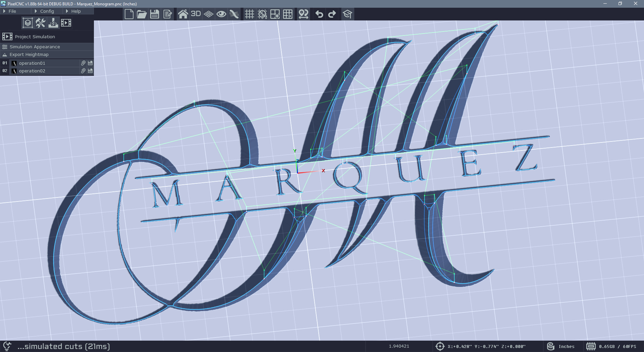Select the tools wrench mode icon
644x352 pixels.
click(x=41, y=23)
